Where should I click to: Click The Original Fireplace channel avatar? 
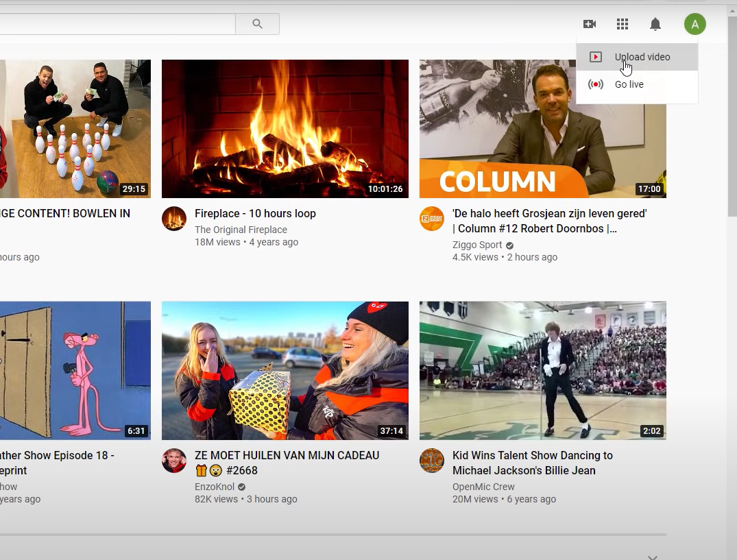(x=174, y=219)
